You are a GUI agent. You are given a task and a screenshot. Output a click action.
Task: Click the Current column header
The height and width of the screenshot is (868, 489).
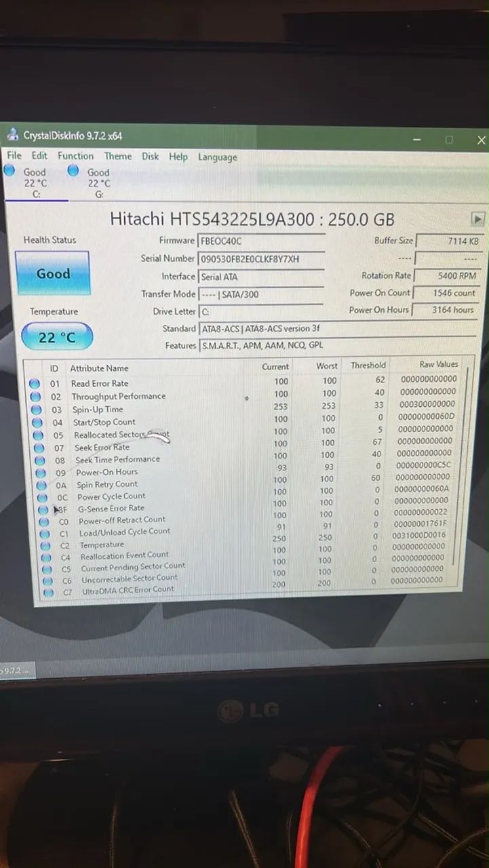click(275, 367)
